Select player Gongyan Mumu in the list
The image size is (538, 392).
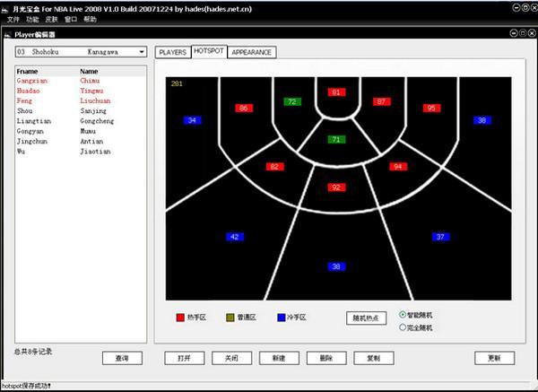(x=81, y=131)
